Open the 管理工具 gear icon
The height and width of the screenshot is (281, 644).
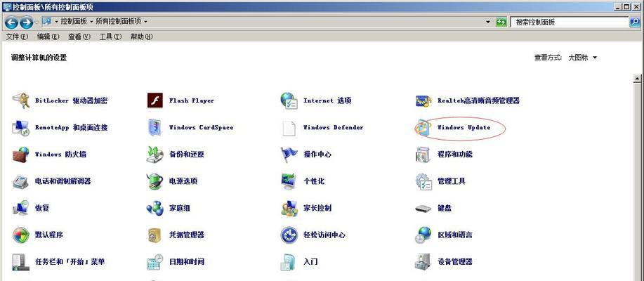point(423,181)
